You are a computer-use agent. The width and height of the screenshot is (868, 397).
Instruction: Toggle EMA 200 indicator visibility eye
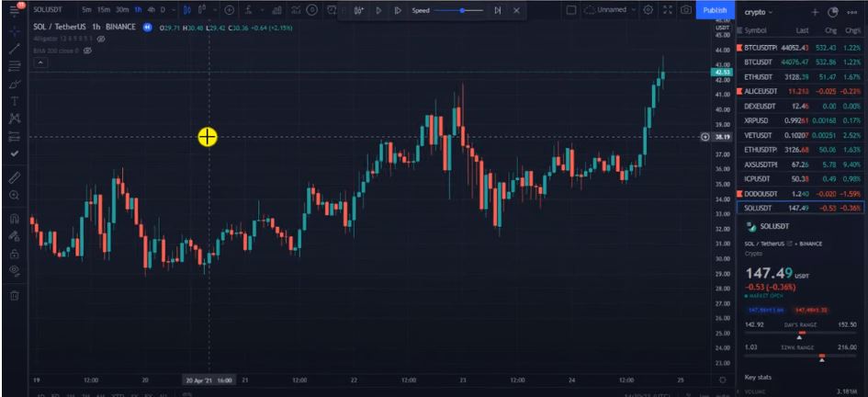(x=87, y=51)
